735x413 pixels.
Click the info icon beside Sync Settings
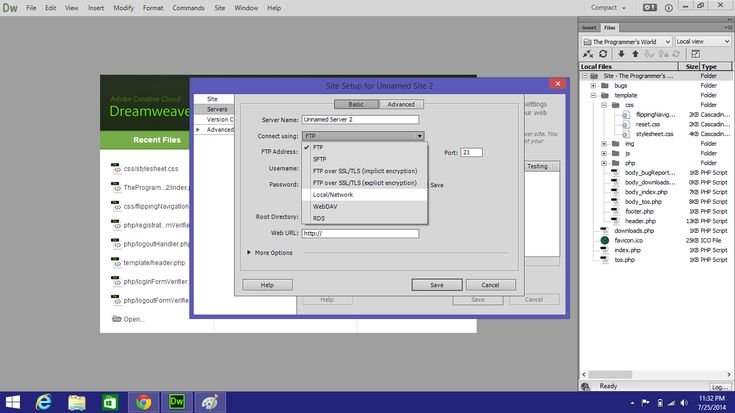tap(668, 8)
